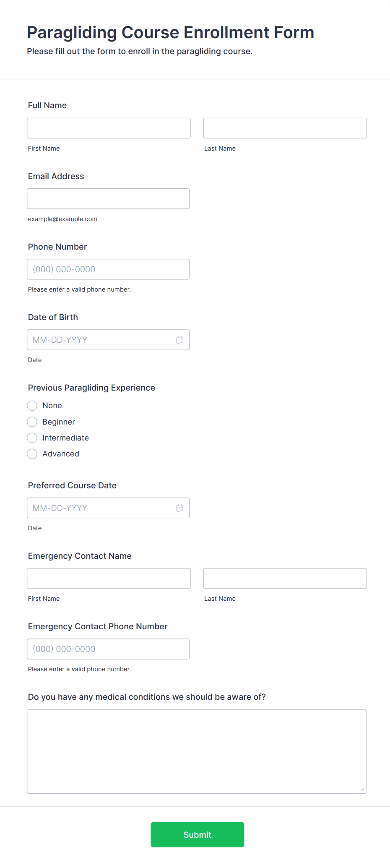The image size is (390, 868).
Task: Click the Previous Paragliding Experience label
Action: click(x=91, y=388)
